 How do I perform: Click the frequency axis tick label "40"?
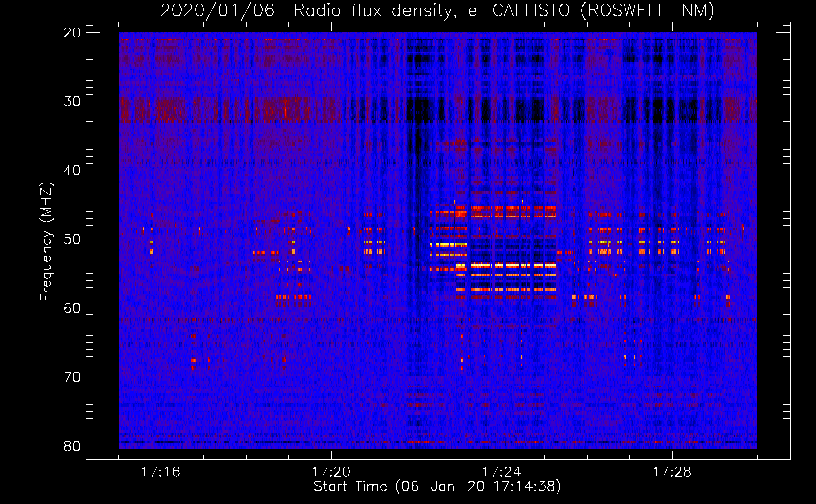click(73, 170)
